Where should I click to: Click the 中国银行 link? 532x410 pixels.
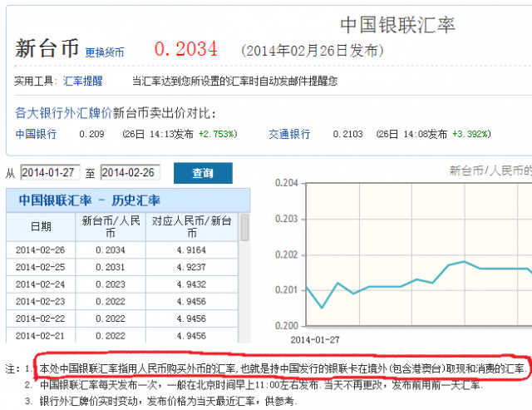[x=36, y=134]
